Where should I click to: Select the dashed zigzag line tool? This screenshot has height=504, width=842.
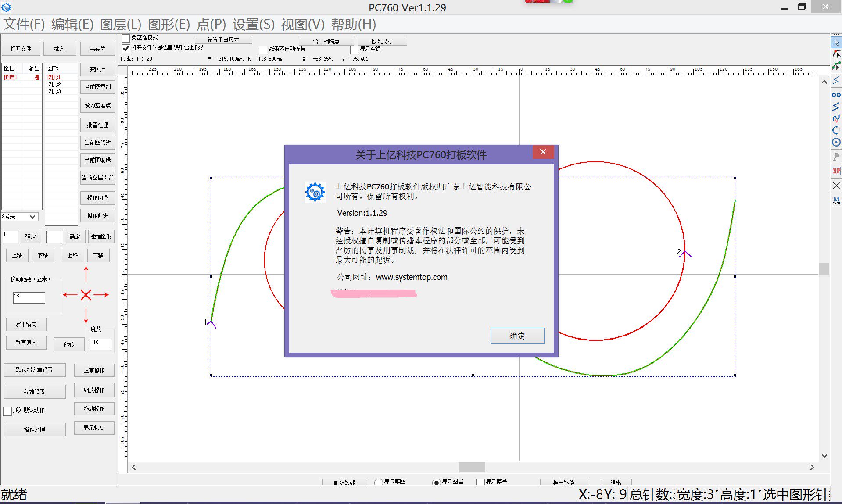tap(836, 80)
